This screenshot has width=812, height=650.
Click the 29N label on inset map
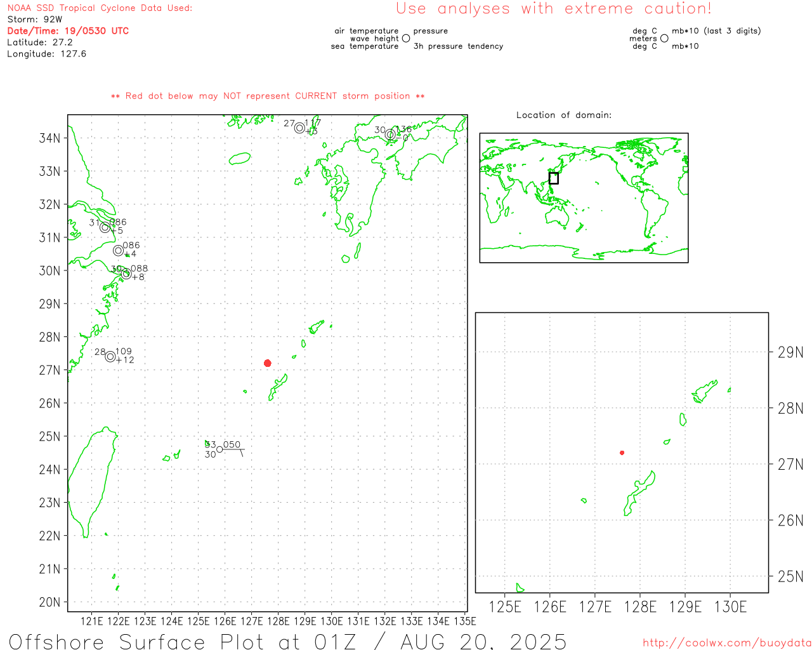pyautogui.click(x=790, y=352)
